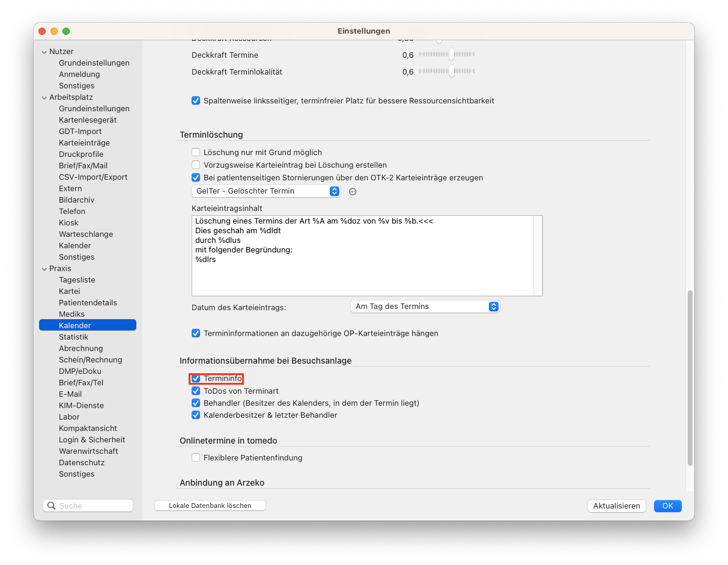Click the Aktualisieren button
This screenshot has width=728, height=565.
point(617,506)
